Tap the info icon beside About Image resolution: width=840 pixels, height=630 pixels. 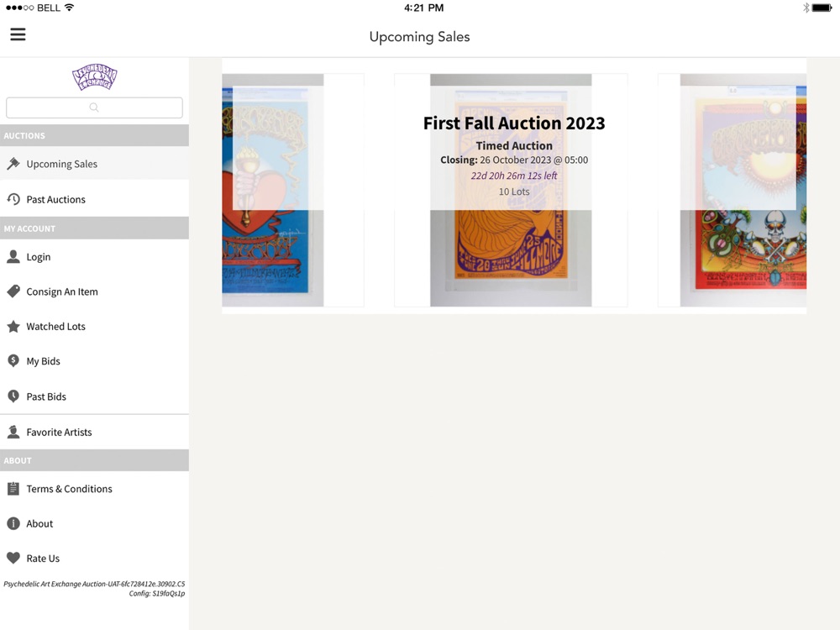(x=13, y=523)
